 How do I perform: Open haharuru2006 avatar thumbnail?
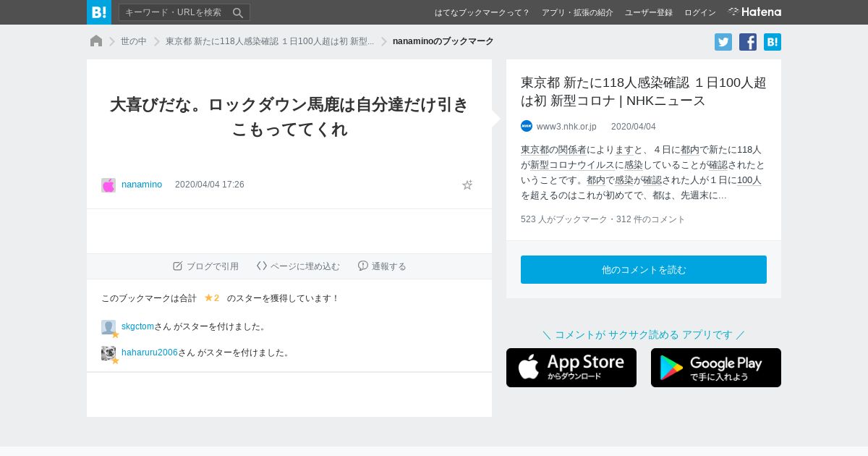[109, 353]
